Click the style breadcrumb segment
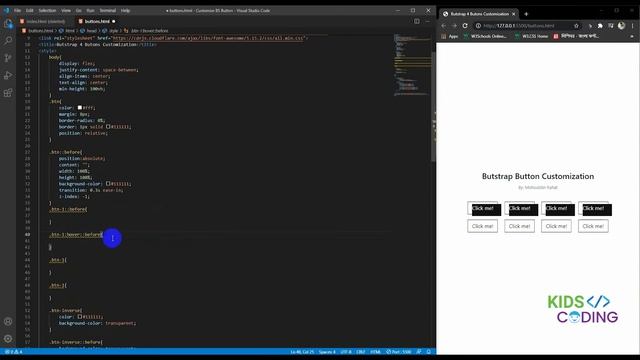 tap(111, 31)
